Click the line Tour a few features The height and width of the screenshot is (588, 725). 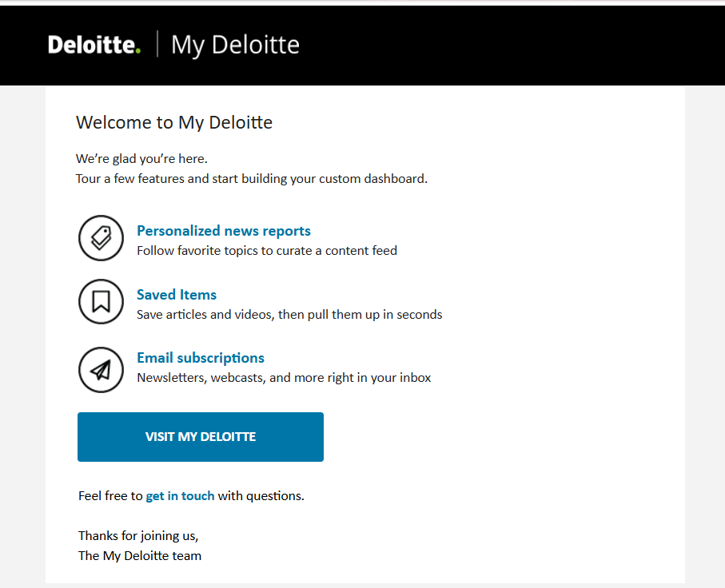252,179
